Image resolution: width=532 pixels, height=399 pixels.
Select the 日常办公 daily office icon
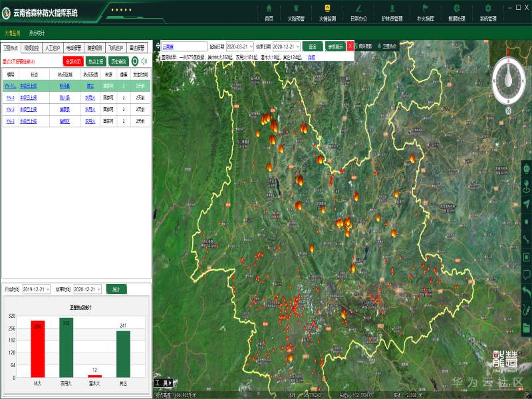358,12
